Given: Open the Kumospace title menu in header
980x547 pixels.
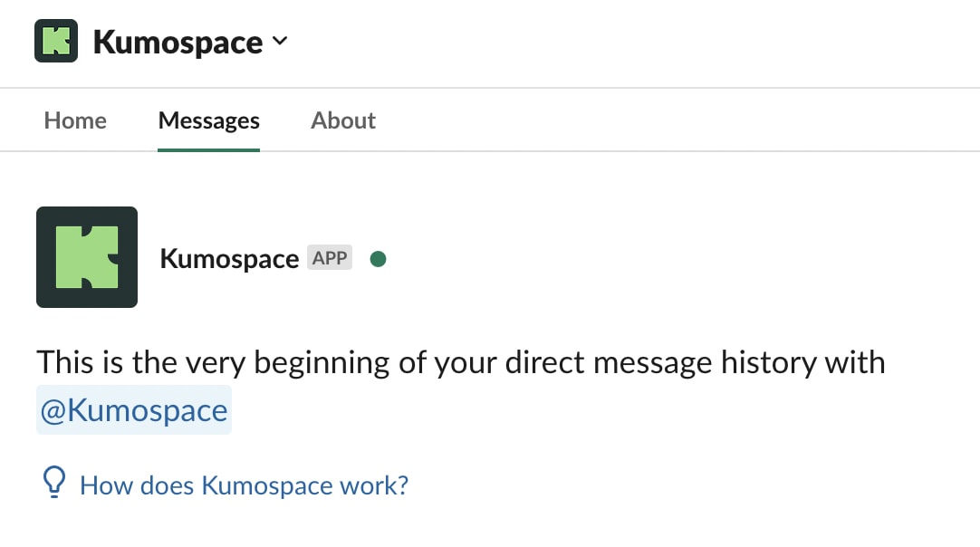Looking at the screenshot, I should pos(178,43).
